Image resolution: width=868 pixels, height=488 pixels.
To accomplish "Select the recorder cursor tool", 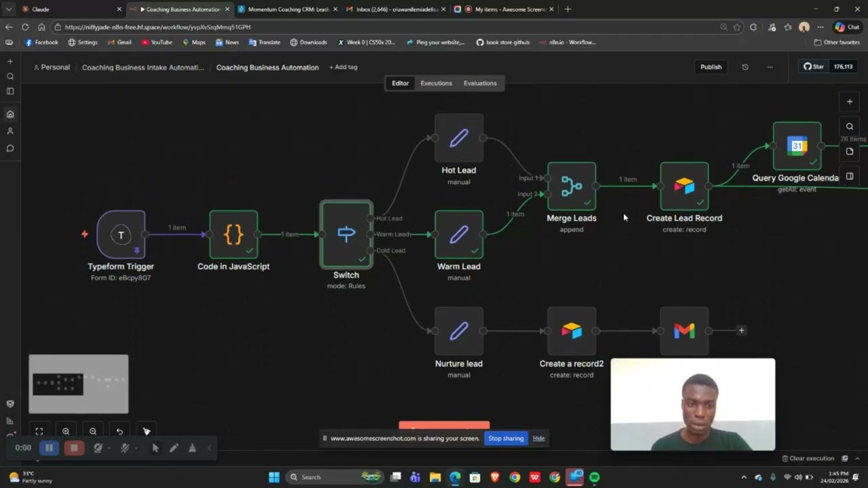I will coord(155,447).
